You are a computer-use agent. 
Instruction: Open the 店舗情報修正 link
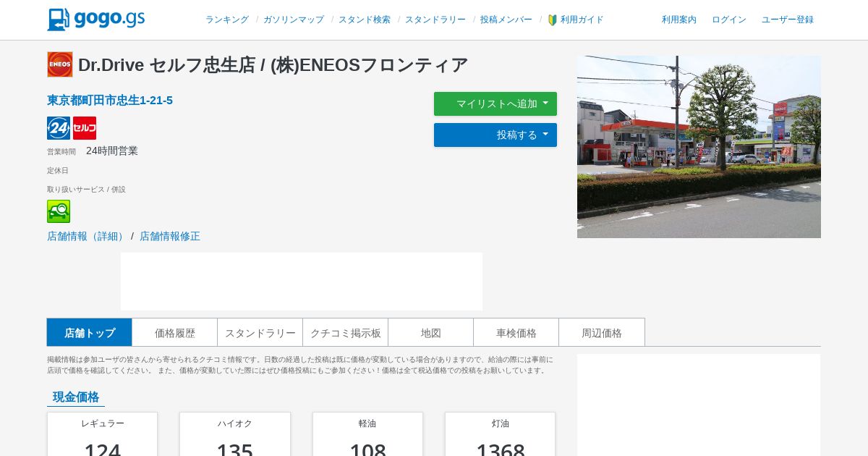coord(170,236)
